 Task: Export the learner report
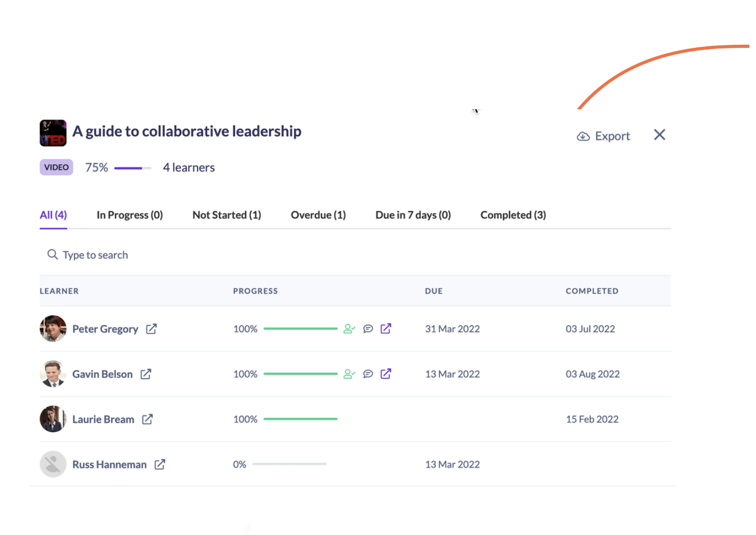tap(604, 136)
